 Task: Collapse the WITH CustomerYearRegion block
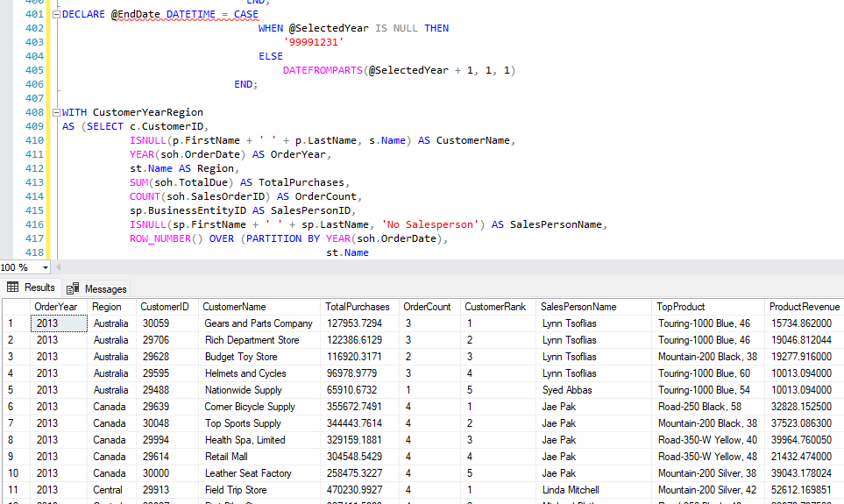coord(57,113)
